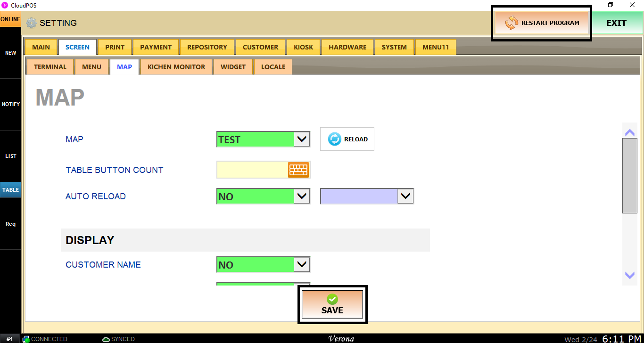Viewport: 644px width, 343px height.
Task: Click scroll down arrow in settings panel
Action: [x=629, y=275]
